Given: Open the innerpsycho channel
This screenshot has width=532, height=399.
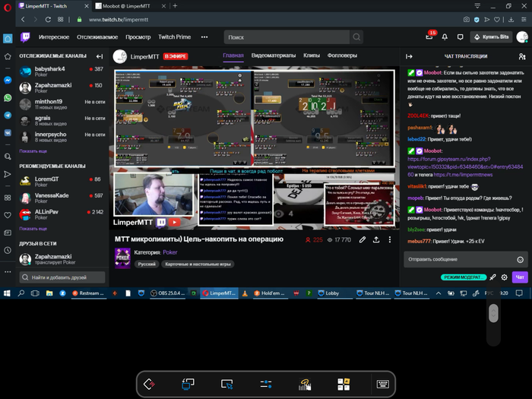Looking at the screenshot, I should [x=62, y=137].
